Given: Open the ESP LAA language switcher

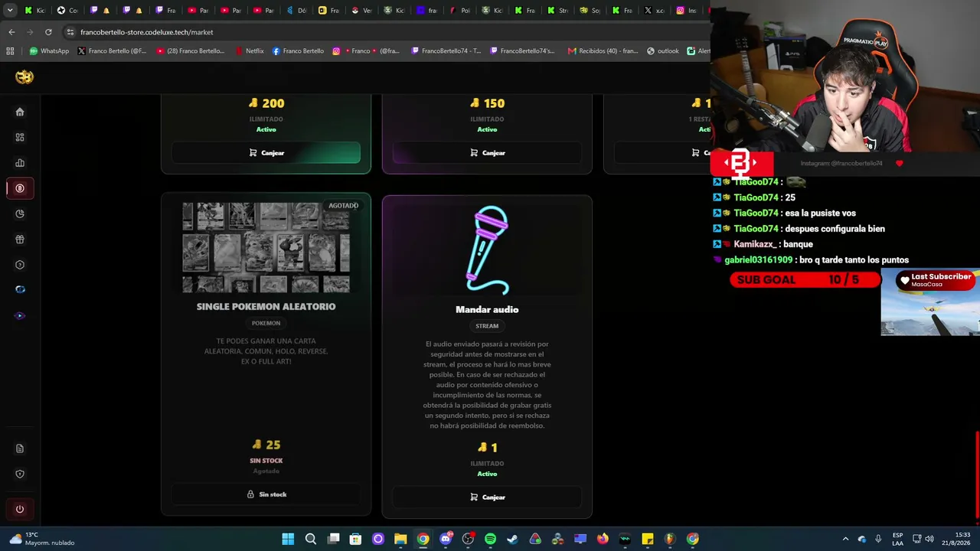Looking at the screenshot, I should 897,539.
